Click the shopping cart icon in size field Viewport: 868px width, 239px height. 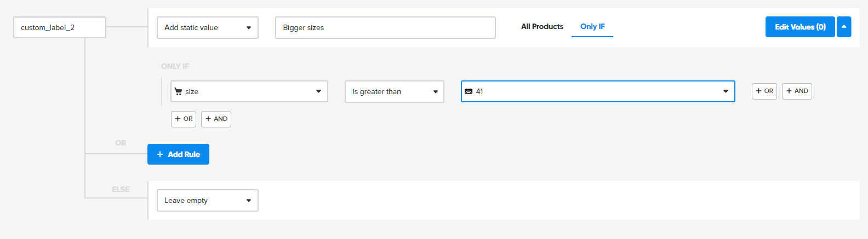pos(178,91)
